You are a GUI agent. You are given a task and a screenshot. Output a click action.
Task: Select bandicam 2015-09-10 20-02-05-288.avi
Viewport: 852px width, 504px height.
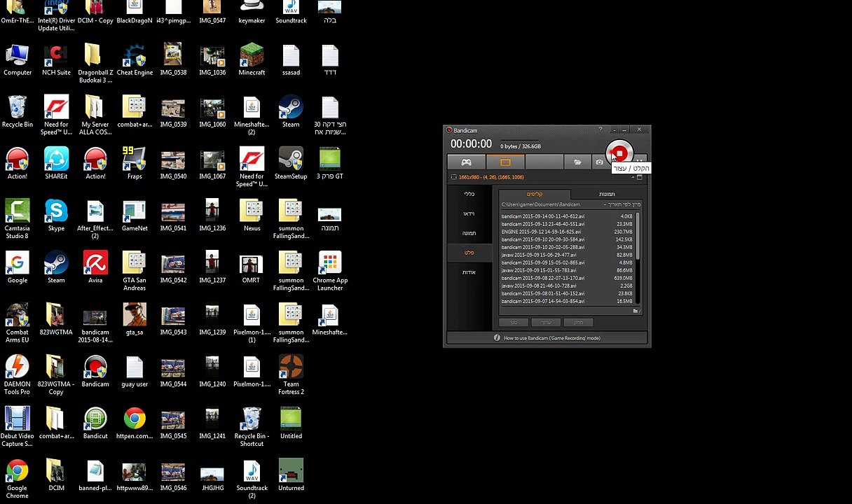click(568, 247)
